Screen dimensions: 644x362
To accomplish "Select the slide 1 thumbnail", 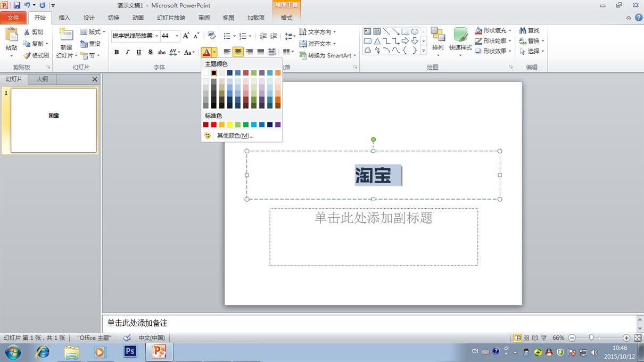I will [54, 120].
